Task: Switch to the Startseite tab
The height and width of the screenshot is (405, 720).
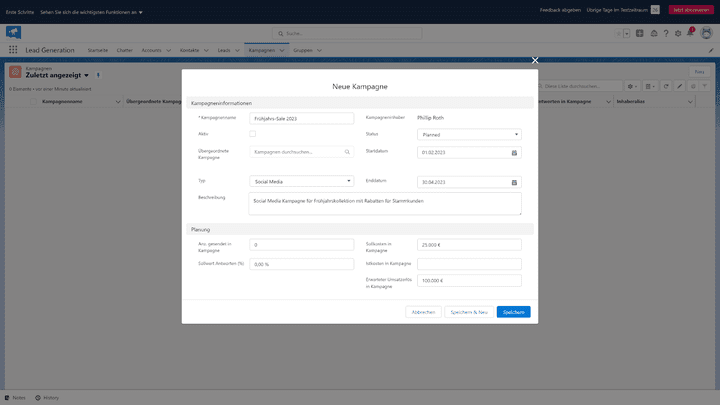Action: [x=97, y=49]
